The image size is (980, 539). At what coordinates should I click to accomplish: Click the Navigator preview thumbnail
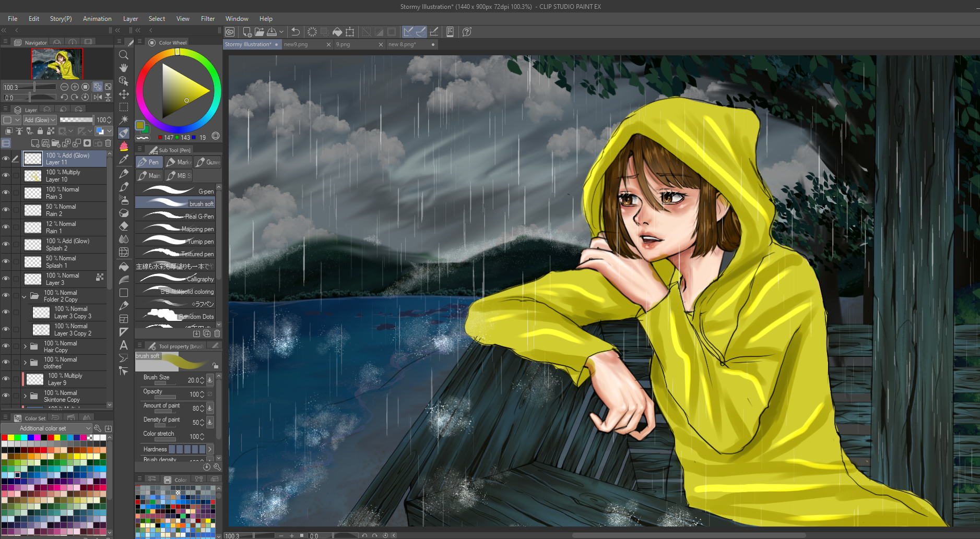pyautogui.click(x=57, y=64)
